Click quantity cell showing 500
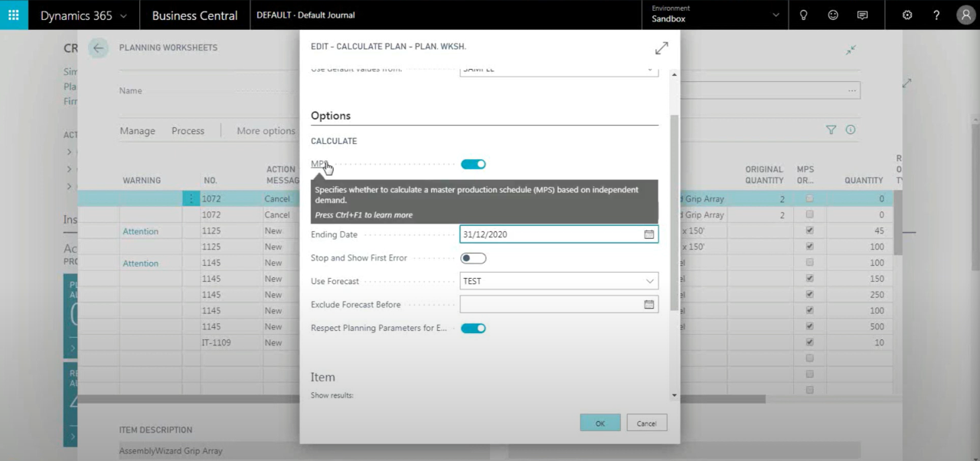The width and height of the screenshot is (980, 461). pyautogui.click(x=877, y=326)
